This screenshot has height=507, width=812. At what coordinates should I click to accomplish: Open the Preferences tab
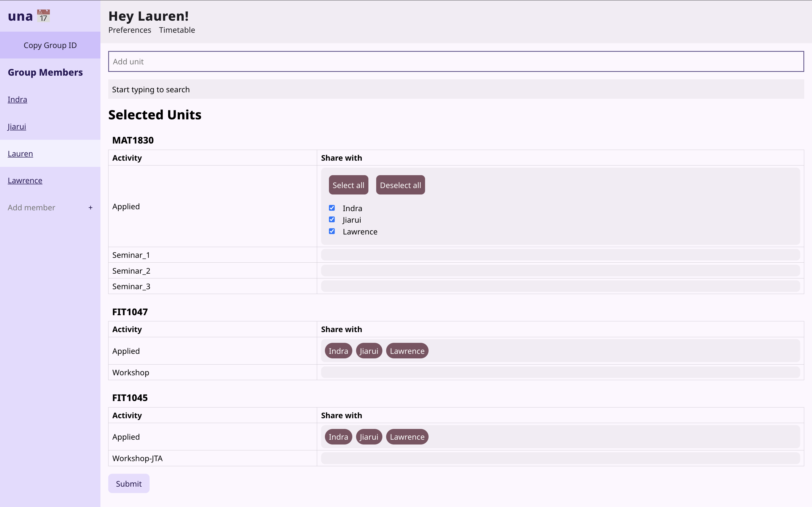pyautogui.click(x=129, y=30)
